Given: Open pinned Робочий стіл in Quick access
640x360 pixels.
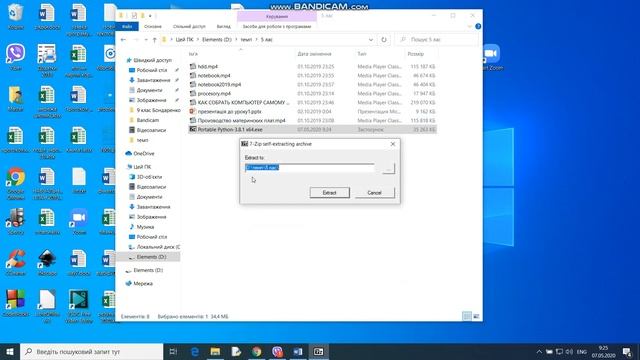Looking at the screenshot, I should [x=151, y=70].
